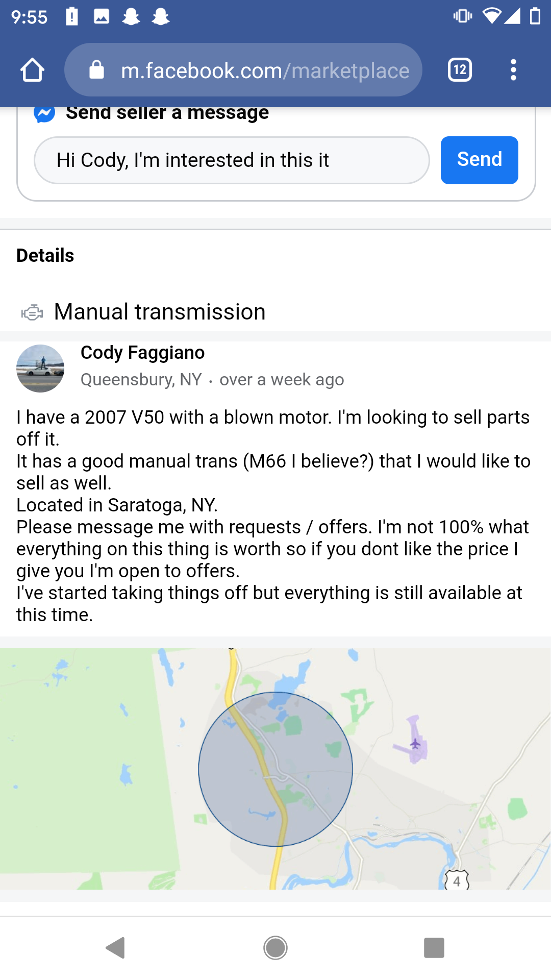551x980 pixels.
Task: Tap the Queensbury, NY location text
Action: [141, 380]
